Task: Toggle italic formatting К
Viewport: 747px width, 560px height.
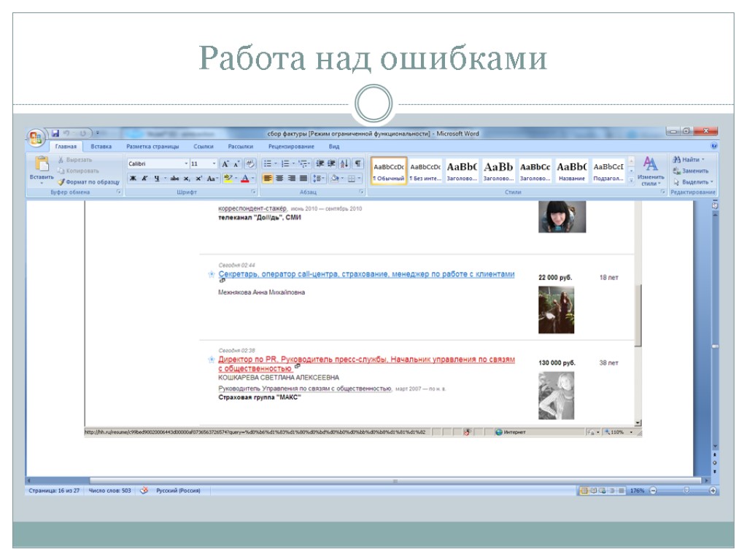Action: click(x=144, y=179)
